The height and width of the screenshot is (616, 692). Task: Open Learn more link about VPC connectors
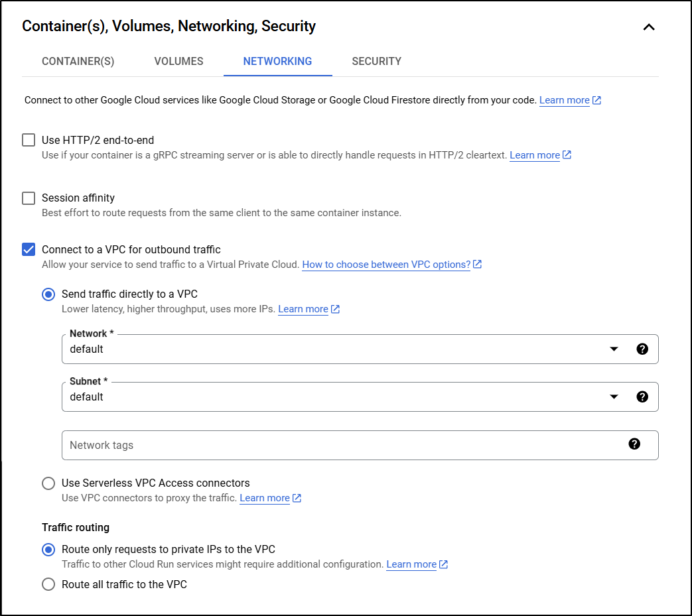pyautogui.click(x=264, y=498)
